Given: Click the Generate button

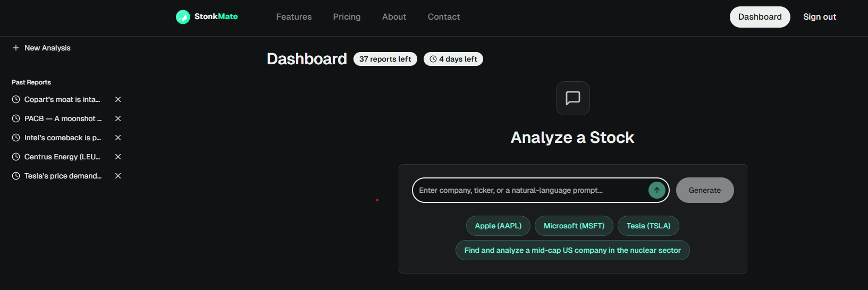Looking at the screenshot, I should pyautogui.click(x=705, y=190).
